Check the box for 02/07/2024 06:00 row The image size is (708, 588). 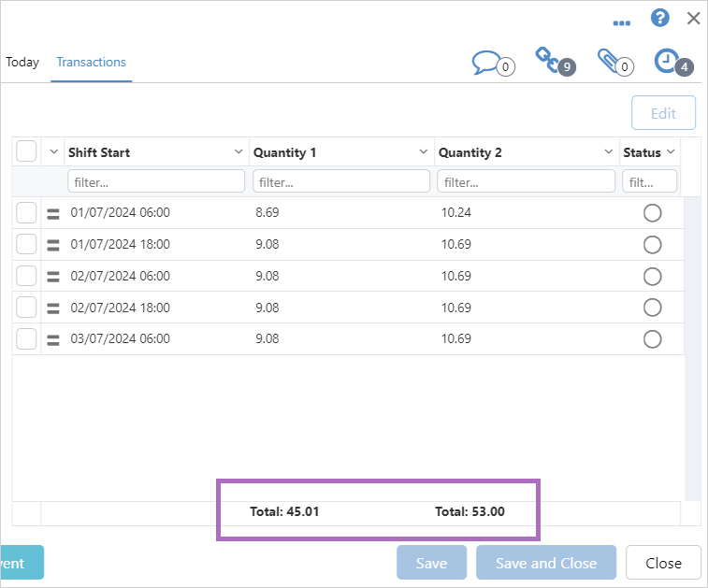(26, 276)
